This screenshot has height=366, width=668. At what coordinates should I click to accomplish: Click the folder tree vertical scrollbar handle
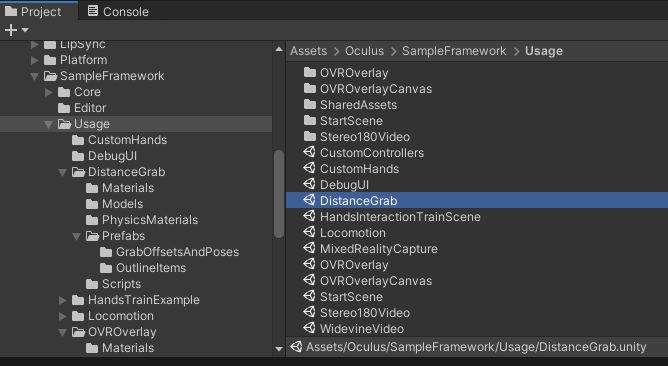(279, 194)
